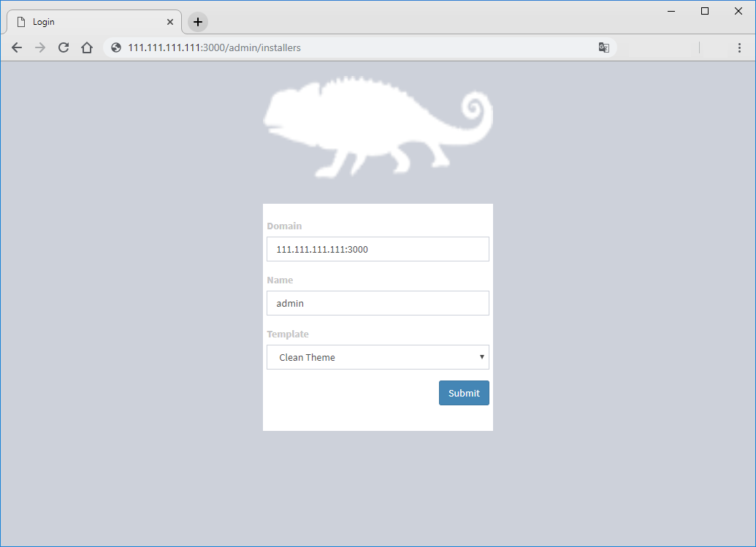Click the globe site-info icon in address bar
Screen dimensions: 756x547
[x=115, y=47]
